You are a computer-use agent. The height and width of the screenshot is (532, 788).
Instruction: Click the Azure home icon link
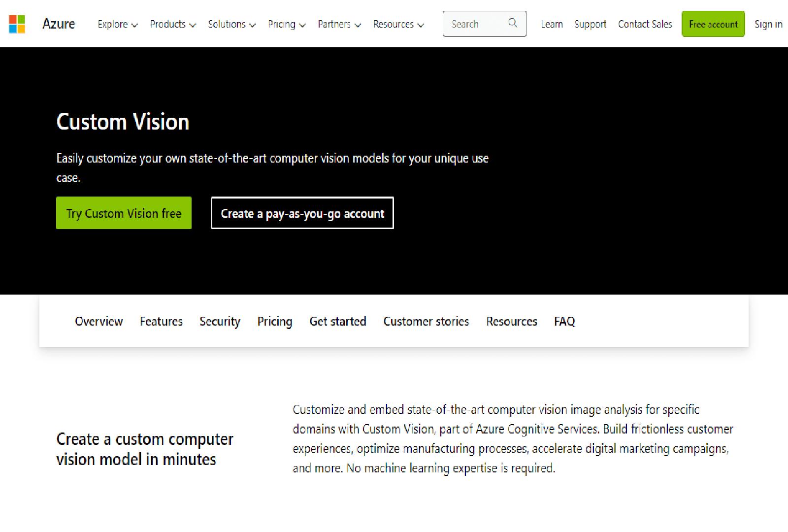click(x=59, y=24)
